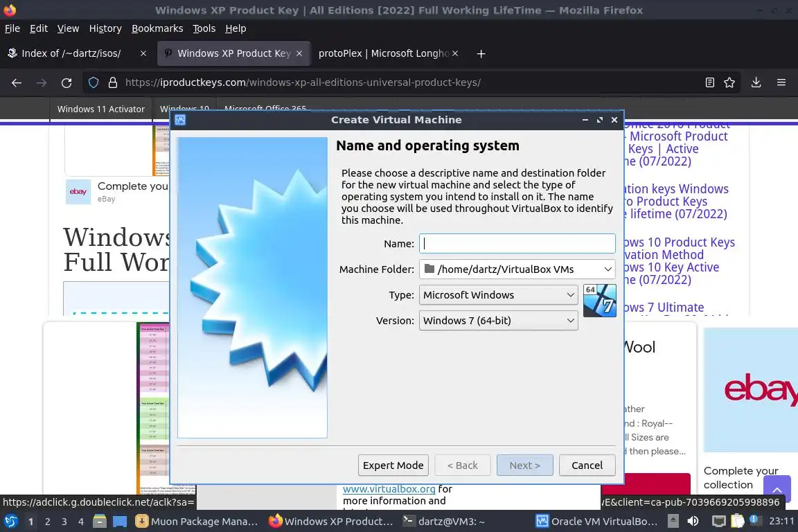Click the Expert Mode button

coord(393,465)
